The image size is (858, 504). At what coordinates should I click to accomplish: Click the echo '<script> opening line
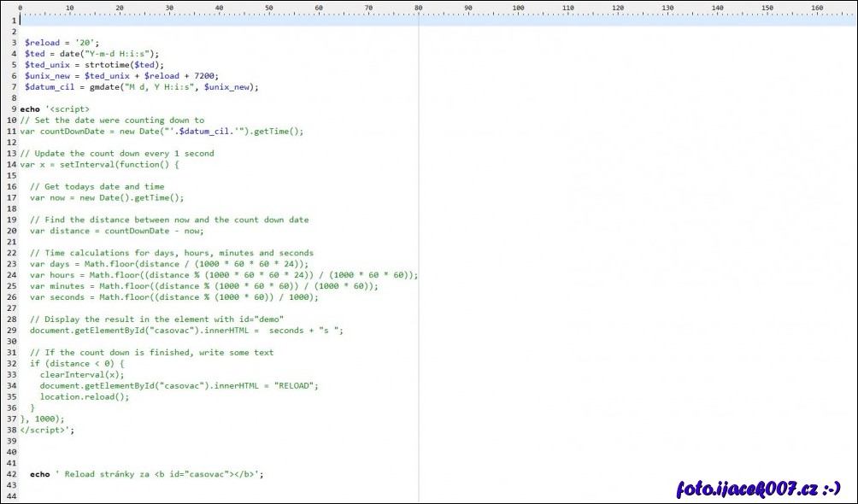coord(55,109)
